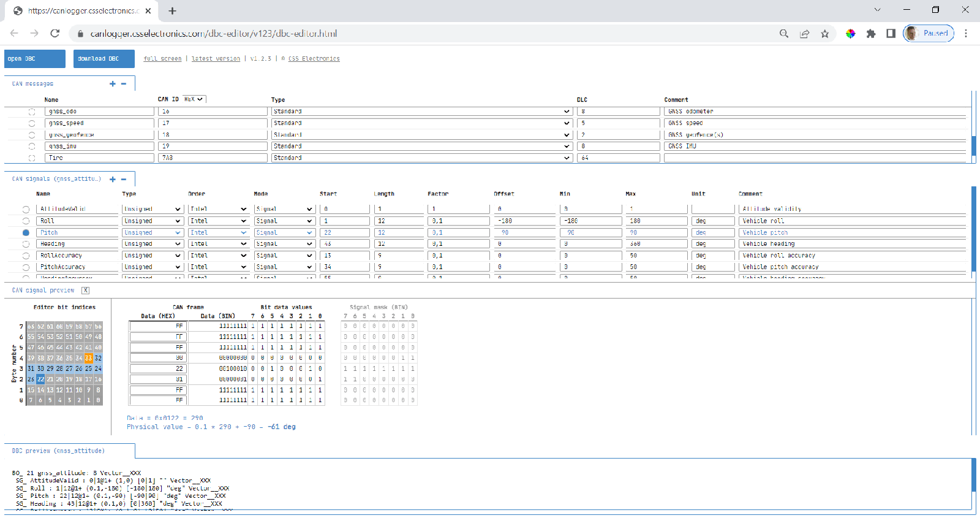The height and width of the screenshot is (526, 980).
Task: Edit Data (HEX) field showing 22
Action: (x=158, y=369)
